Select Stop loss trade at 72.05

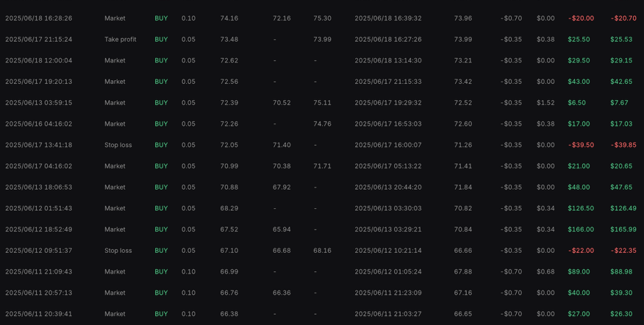[x=322, y=145]
